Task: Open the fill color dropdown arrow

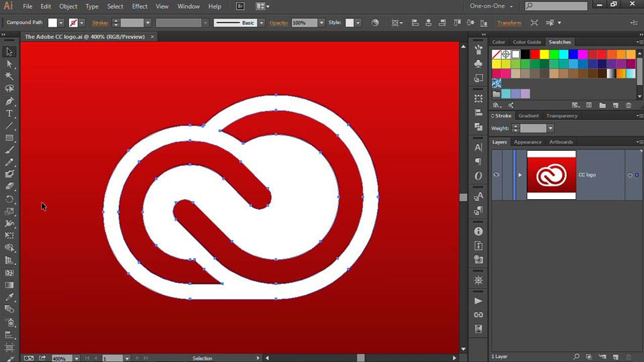Action: 61,23
